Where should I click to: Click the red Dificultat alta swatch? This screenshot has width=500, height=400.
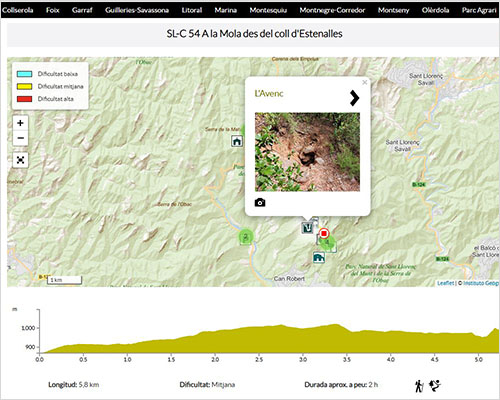pos(24,99)
